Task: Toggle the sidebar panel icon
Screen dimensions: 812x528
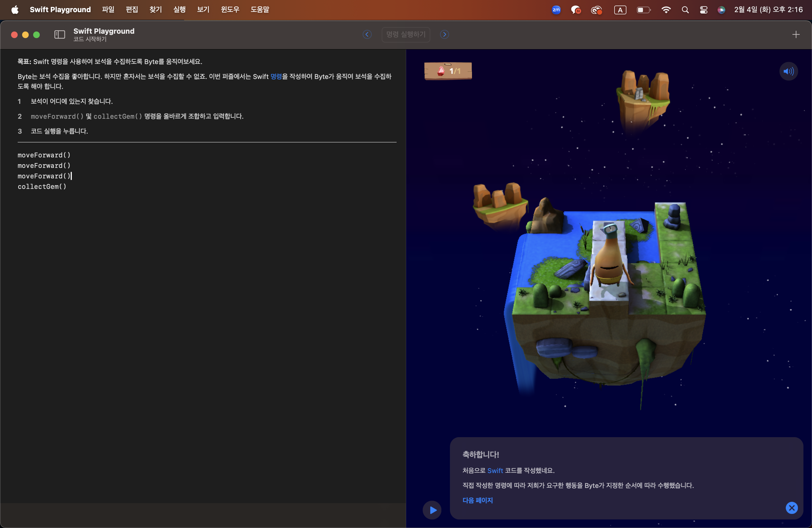Action: [x=59, y=35]
